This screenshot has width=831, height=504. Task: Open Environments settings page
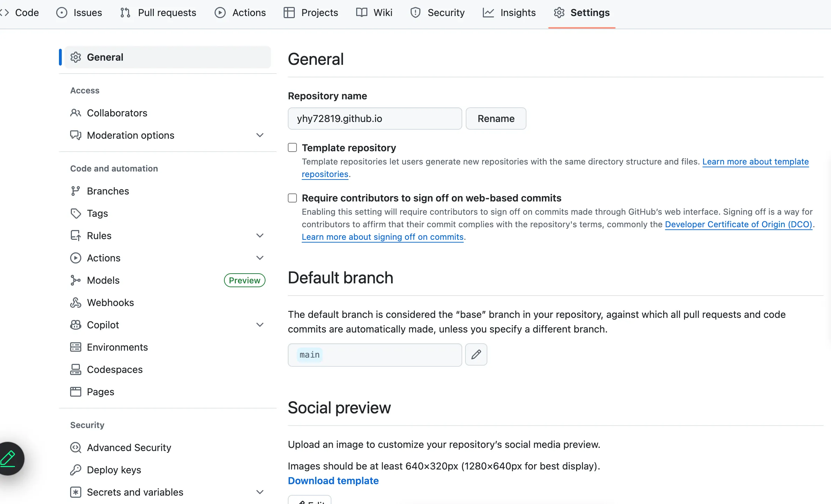(168, 347)
